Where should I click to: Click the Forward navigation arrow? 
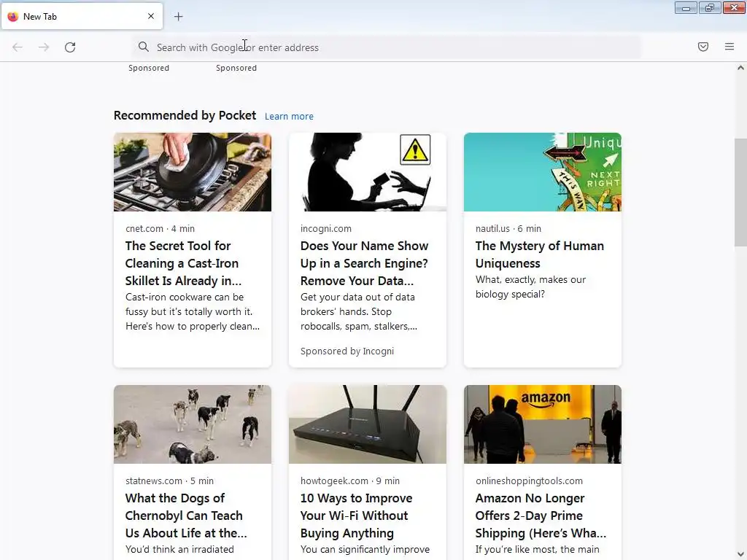coord(44,47)
